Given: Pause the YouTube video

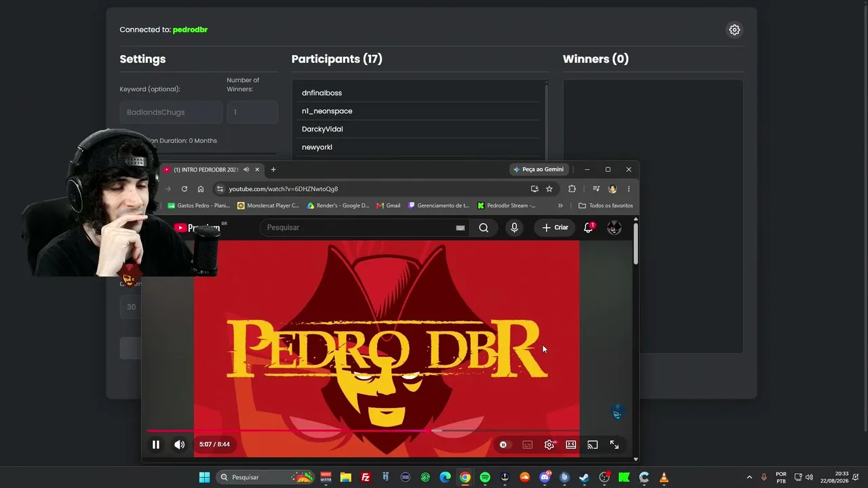Looking at the screenshot, I should tap(156, 445).
